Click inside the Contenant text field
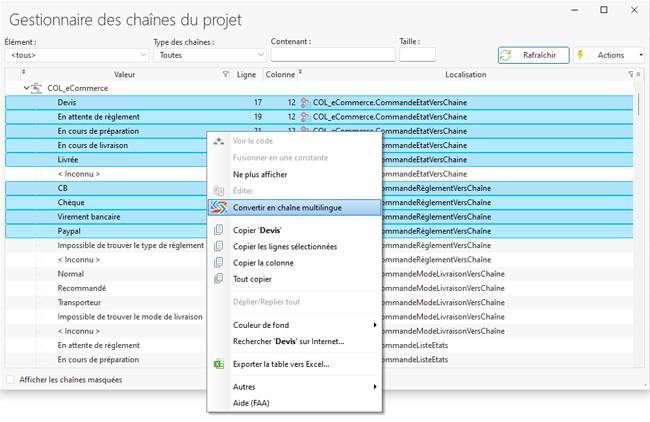This screenshot has width=650, height=422. pyautogui.click(x=332, y=55)
